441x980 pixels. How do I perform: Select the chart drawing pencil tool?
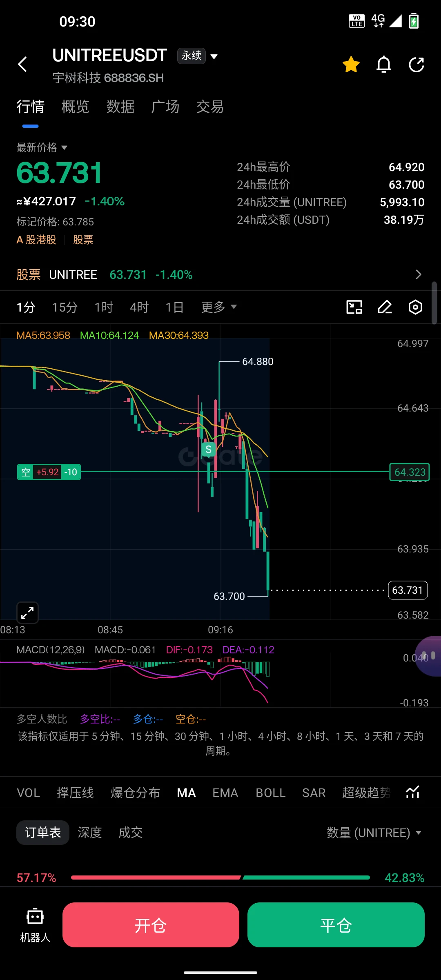click(385, 307)
